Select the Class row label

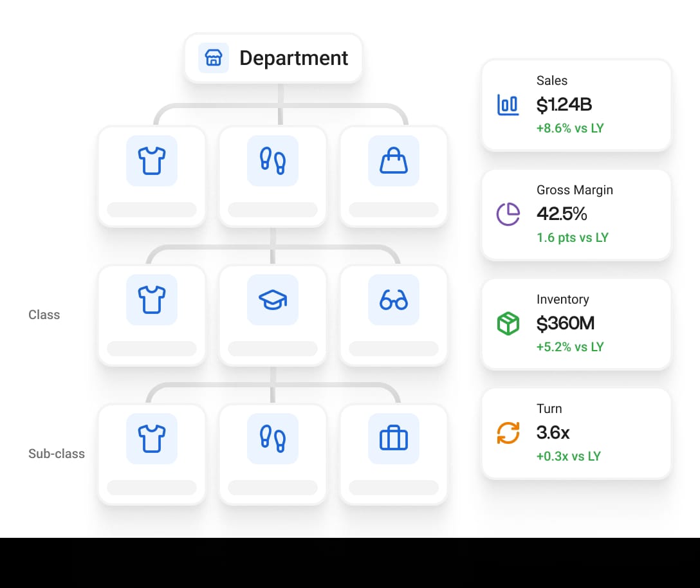click(44, 315)
